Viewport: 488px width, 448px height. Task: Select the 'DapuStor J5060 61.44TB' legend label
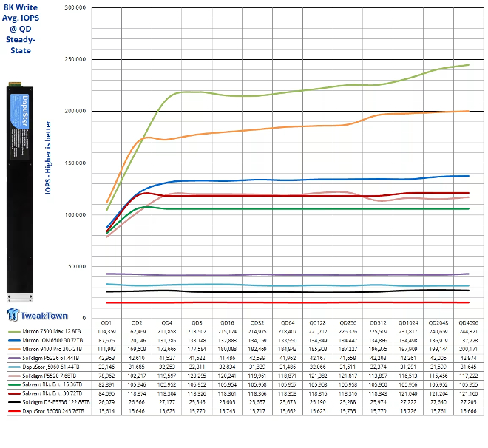pos(51,367)
